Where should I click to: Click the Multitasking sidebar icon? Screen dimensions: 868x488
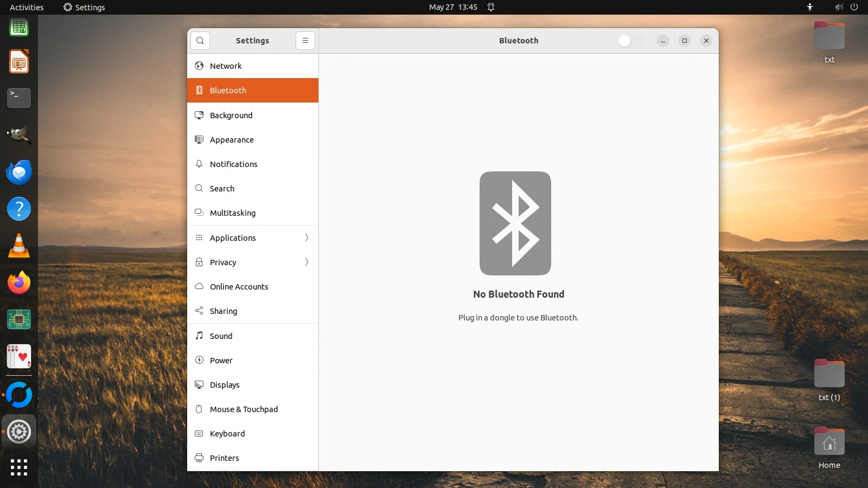click(x=199, y=213)
